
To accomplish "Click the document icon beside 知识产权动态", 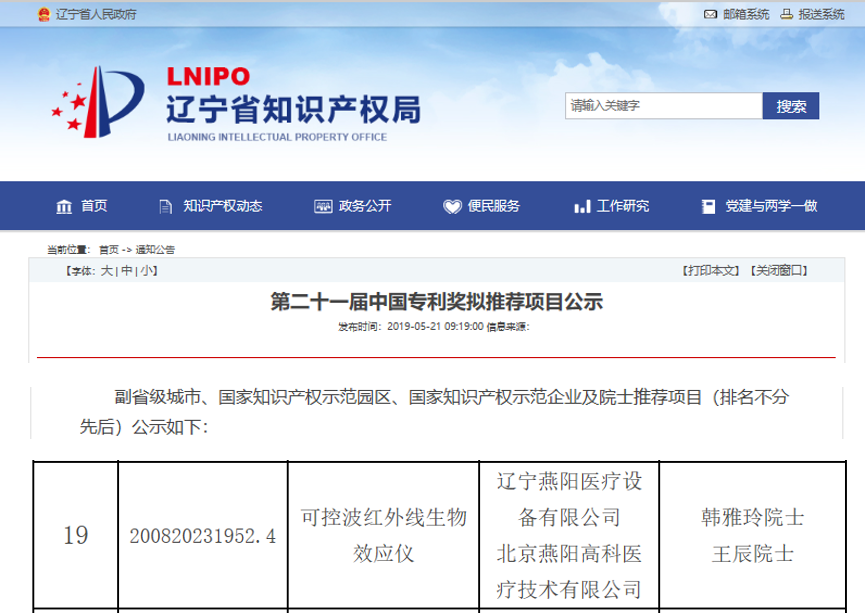I will coord(165,206).
